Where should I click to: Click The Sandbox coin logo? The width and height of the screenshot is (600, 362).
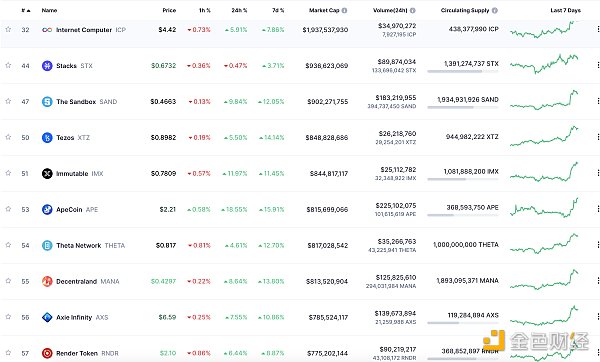[47, 102]
